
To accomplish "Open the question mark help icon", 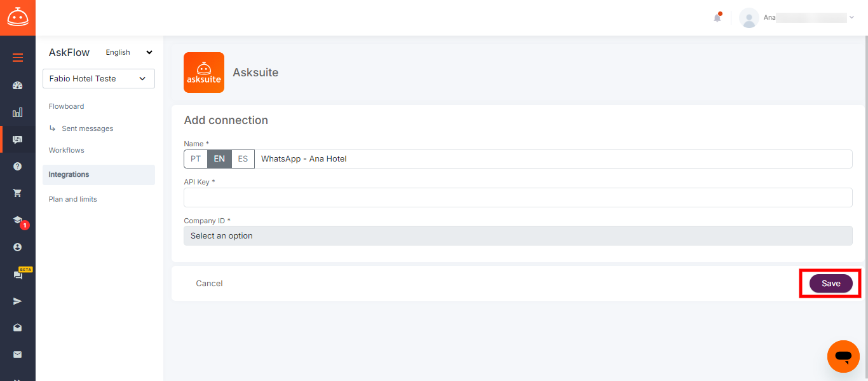I will (18, 166).
